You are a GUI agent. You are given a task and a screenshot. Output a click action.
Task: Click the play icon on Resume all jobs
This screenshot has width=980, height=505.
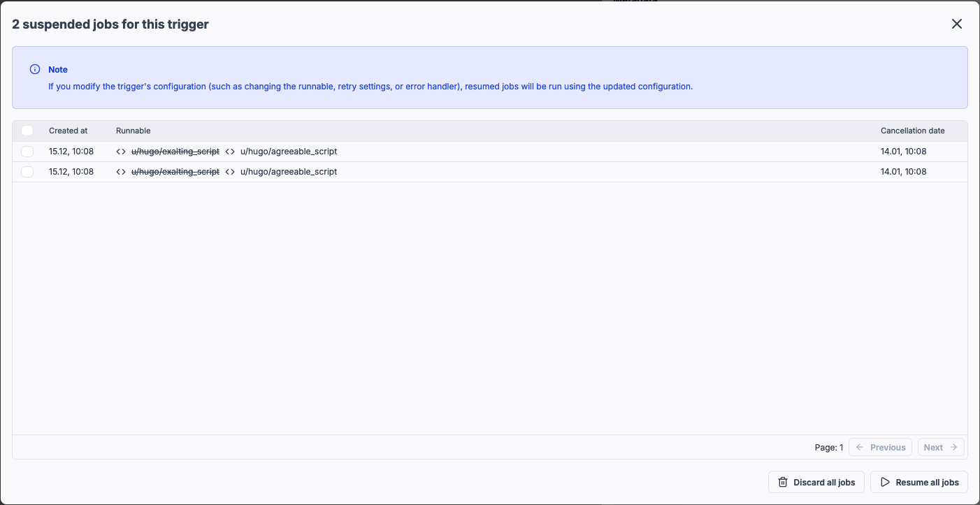[885, 482]
